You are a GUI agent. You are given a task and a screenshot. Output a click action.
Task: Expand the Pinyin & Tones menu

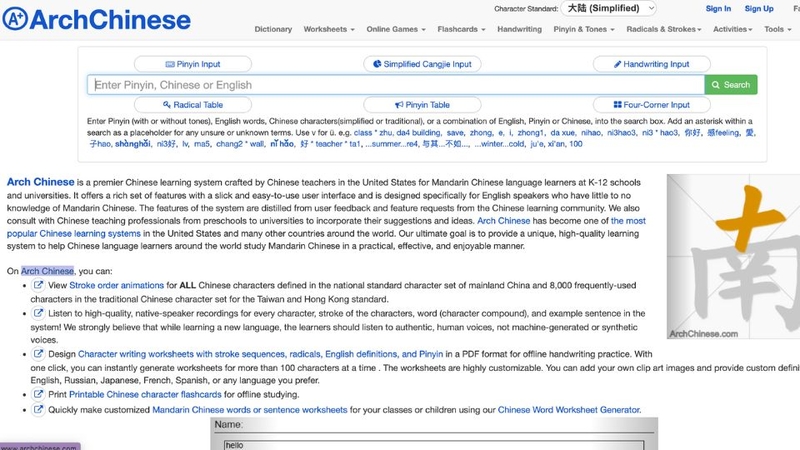point(584,29)
